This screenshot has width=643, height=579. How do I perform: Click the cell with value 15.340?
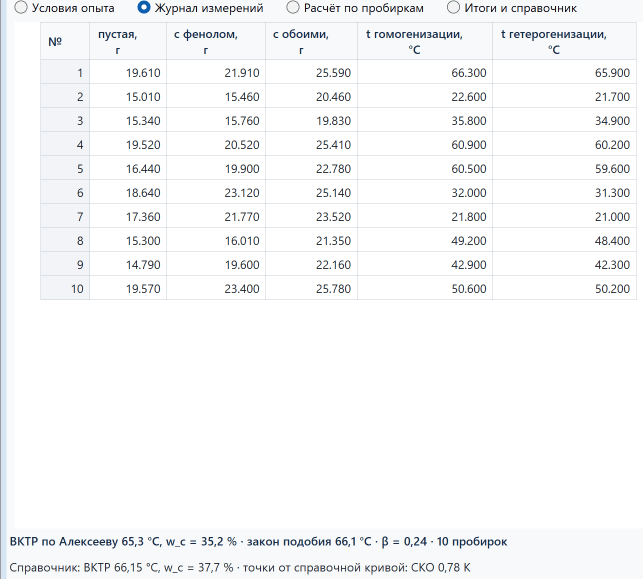(128, 121)
